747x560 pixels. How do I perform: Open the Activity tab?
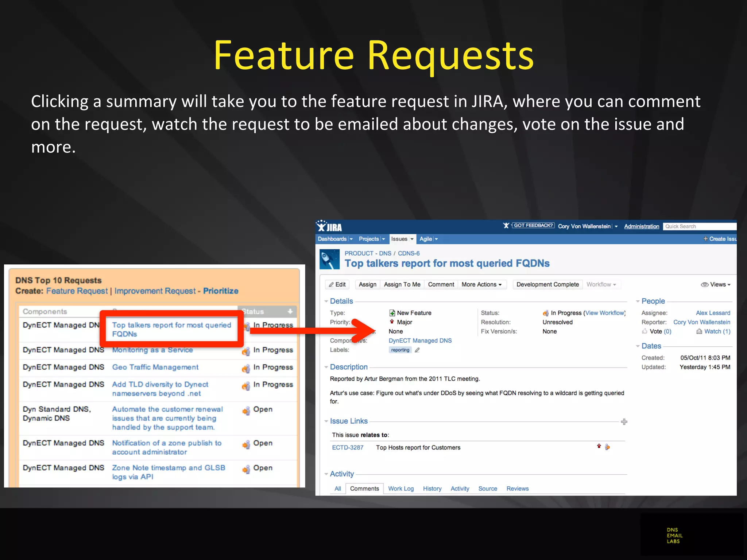point(460,489)
